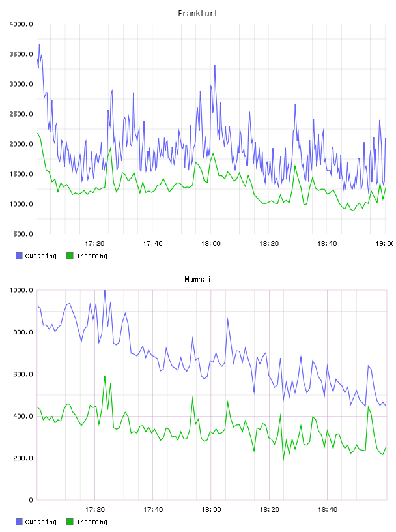396x532 pixels.
Task: Click the 600.0 axis label on Mumbai
Action: click(23, 374)
